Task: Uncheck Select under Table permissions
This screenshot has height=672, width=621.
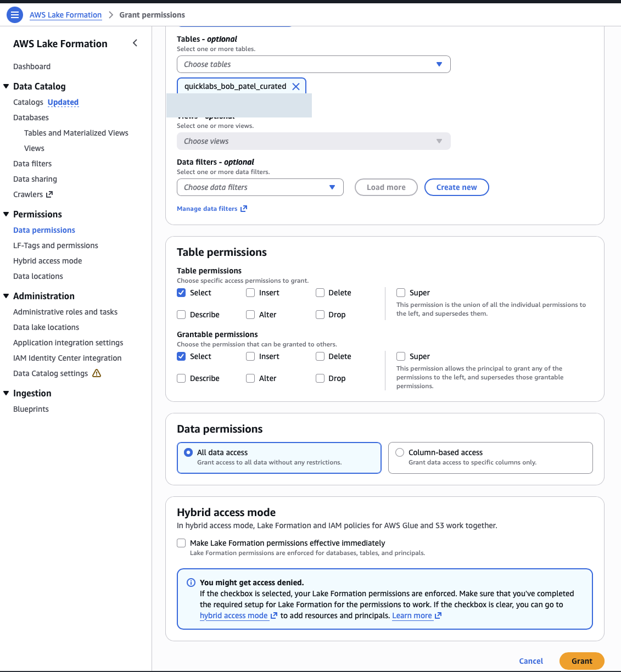Action: pyautogui.click(x=181, y=293)
